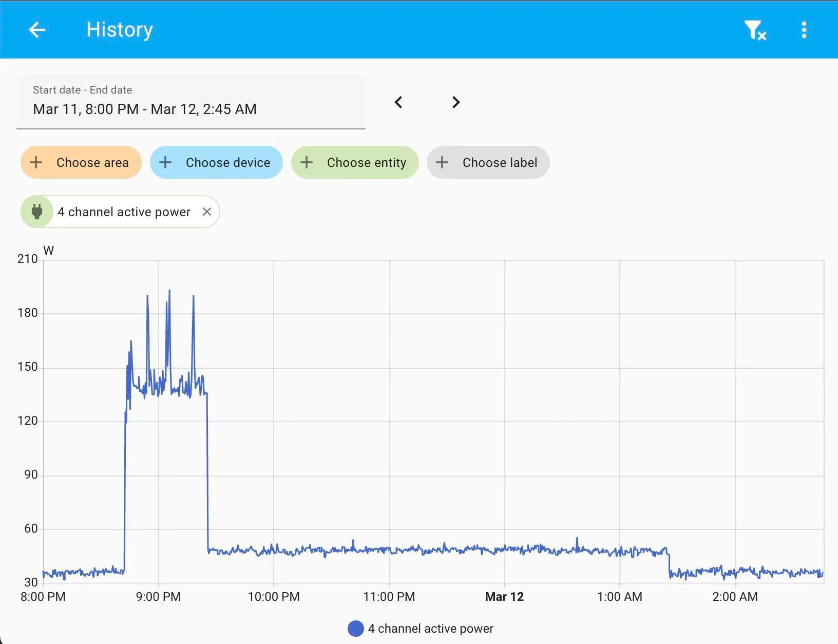Toggle the 4 channel active power legend label
The width and height of the screenshot is (838, 644).
(430, 629)
